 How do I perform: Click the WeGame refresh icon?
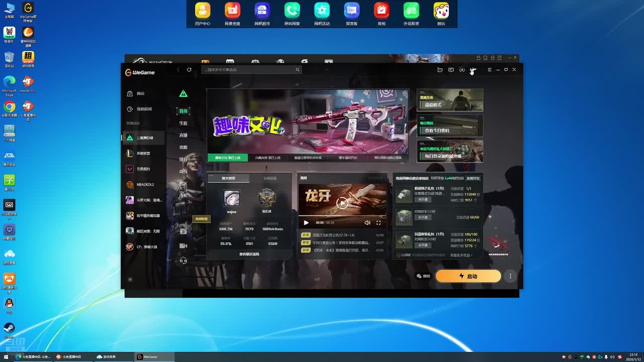pyautogui.click(x=189, y=70)
